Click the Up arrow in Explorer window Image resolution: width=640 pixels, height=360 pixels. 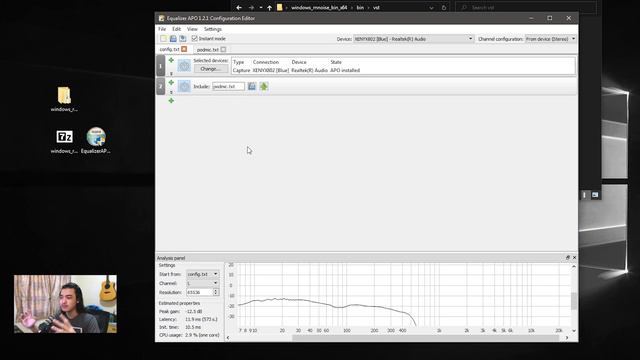click(269, 7)
